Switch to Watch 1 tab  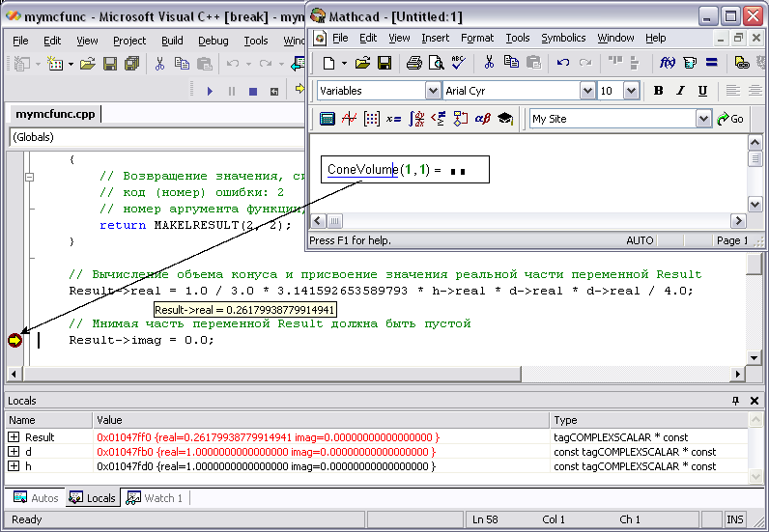pyautogui.click(x=155, y=498)
